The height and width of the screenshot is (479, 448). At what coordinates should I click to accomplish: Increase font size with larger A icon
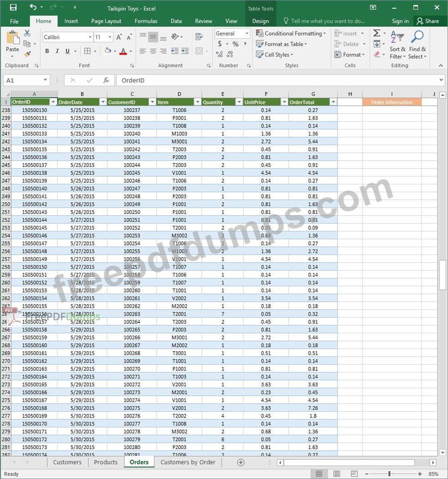119,37
